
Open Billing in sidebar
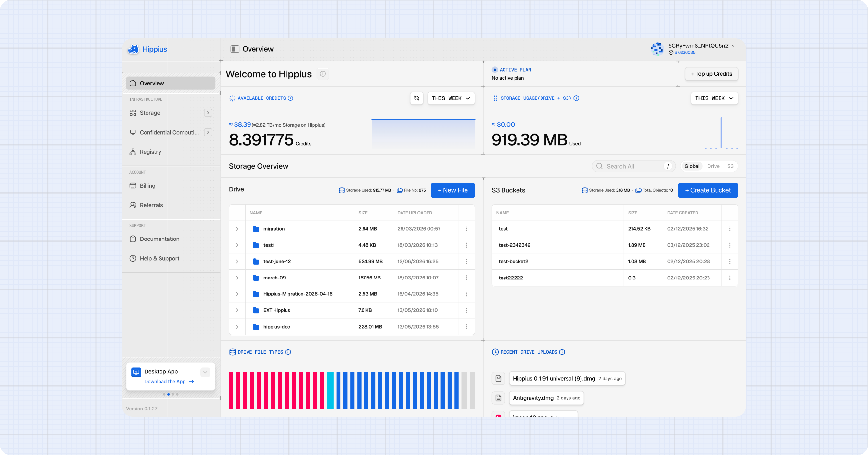(x=171, y=186)
